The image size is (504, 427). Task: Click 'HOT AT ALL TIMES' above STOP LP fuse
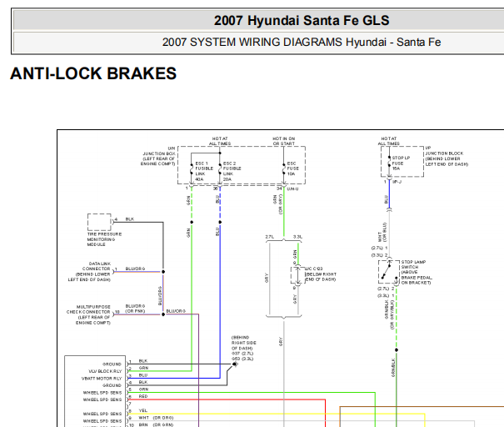(388, 141)
